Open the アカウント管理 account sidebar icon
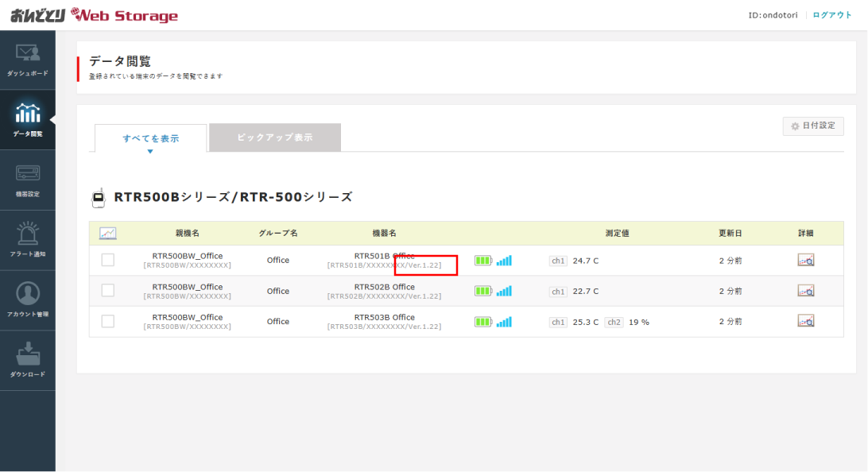Image resolution: width=868 pixels, height=472 pixels. (28, 300)
